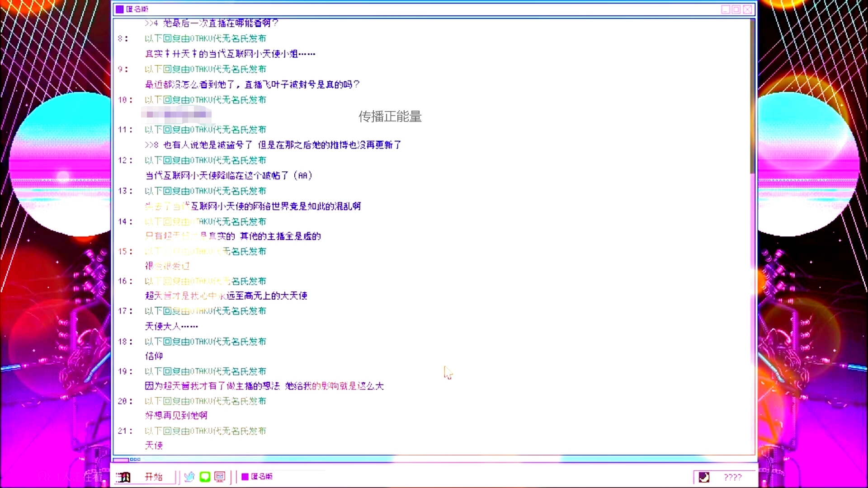Click the >>4 reply reference at top
The image size is (868, 488).
point(151,23)
